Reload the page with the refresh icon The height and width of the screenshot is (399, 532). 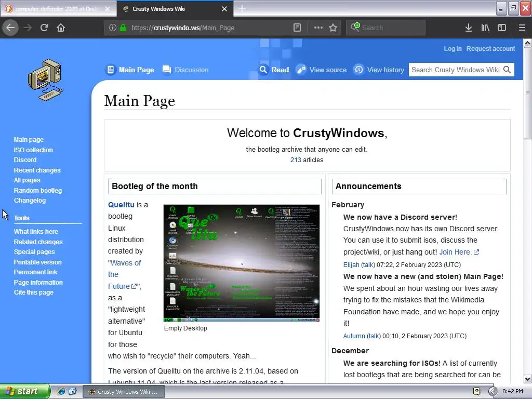44,28
